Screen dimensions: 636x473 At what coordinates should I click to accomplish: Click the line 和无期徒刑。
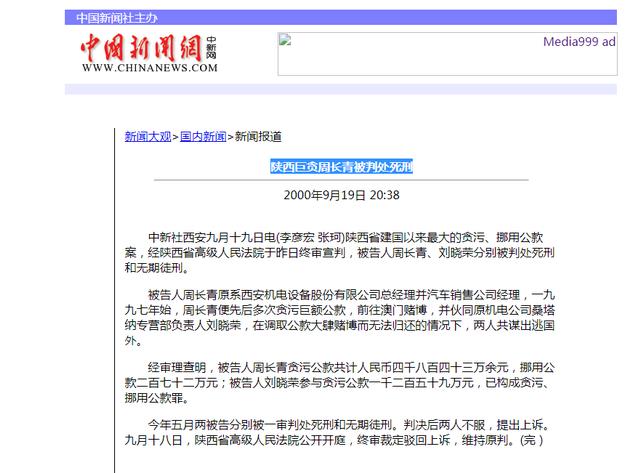pos(157,268)
